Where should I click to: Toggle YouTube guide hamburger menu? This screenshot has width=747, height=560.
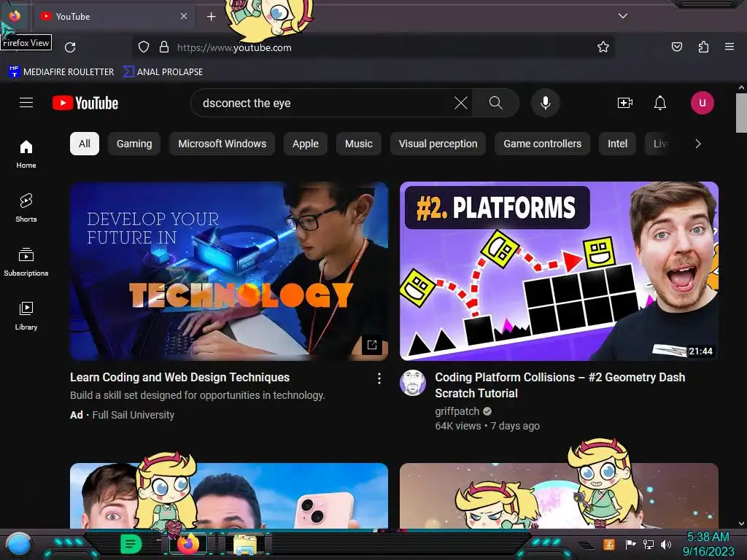click(26, 102)
